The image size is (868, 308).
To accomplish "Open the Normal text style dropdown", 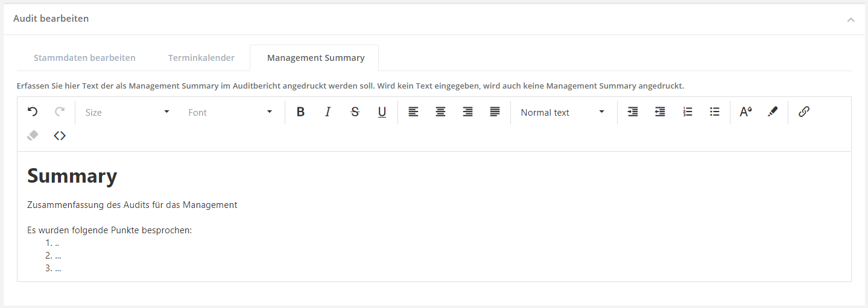I will pyautogui.click(x=563, y=112).
